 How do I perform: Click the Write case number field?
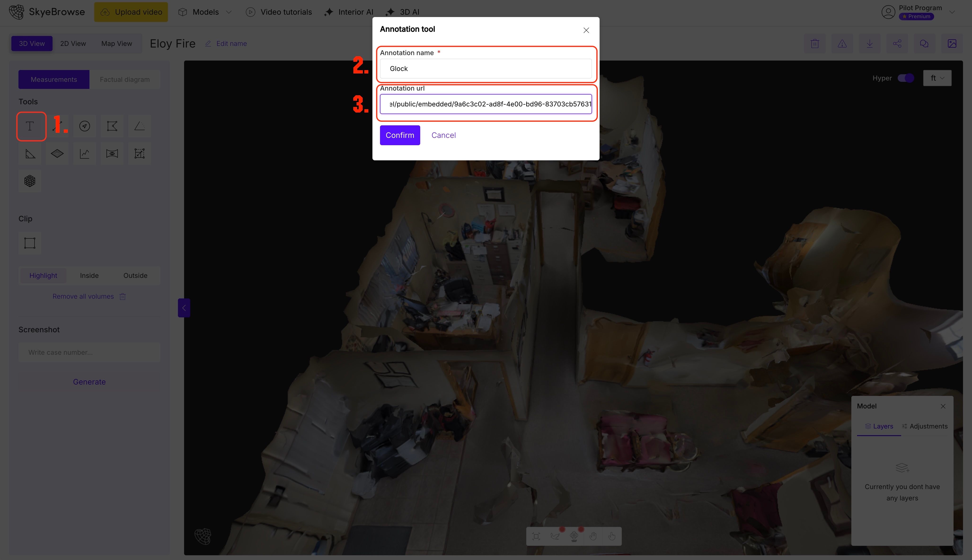(89, 352)
